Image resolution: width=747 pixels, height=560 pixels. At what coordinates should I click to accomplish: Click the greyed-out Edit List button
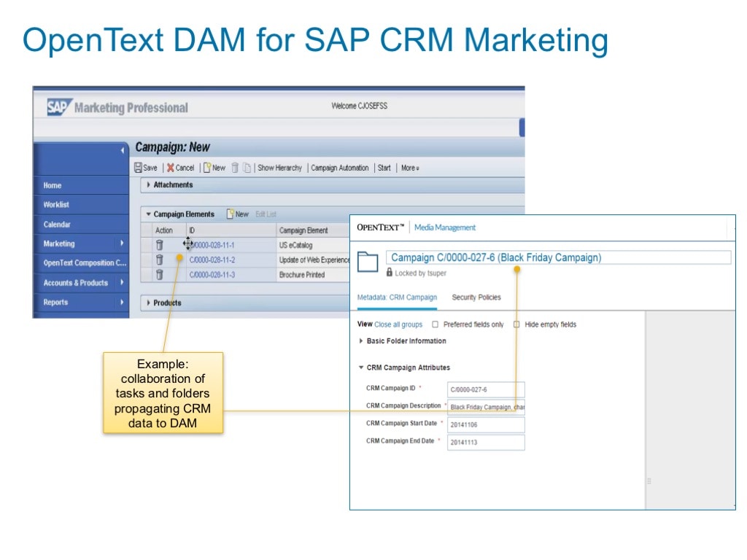tap(266, 214)
